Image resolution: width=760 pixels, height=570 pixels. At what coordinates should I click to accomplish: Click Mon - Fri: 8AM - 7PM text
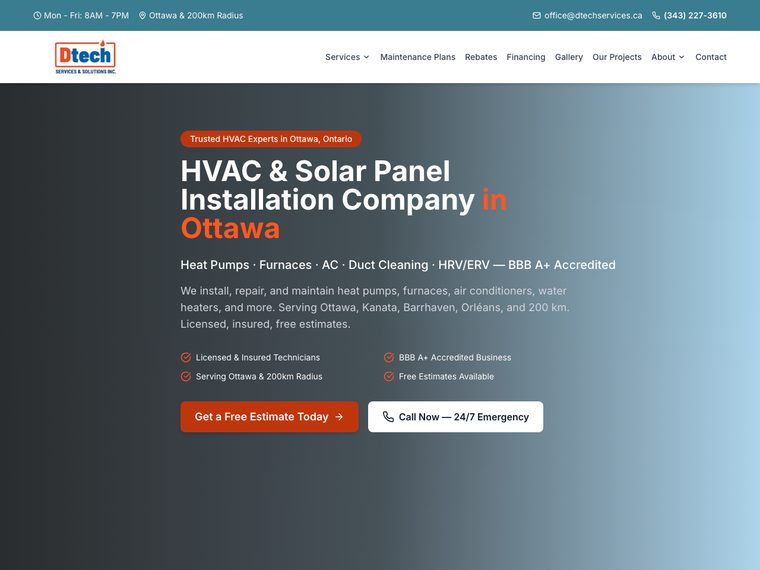click(86, 16)
